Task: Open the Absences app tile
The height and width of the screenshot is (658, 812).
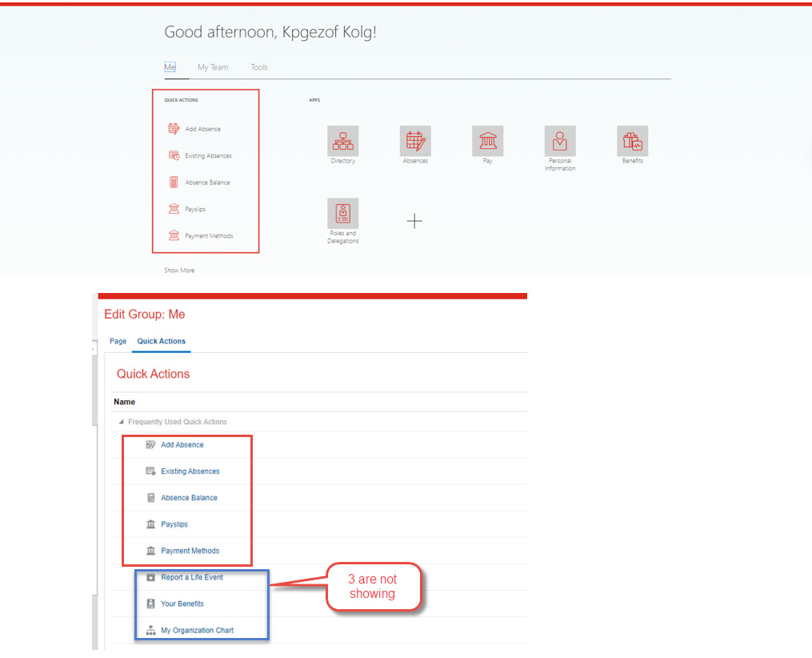Action: (x=415, y=141)
